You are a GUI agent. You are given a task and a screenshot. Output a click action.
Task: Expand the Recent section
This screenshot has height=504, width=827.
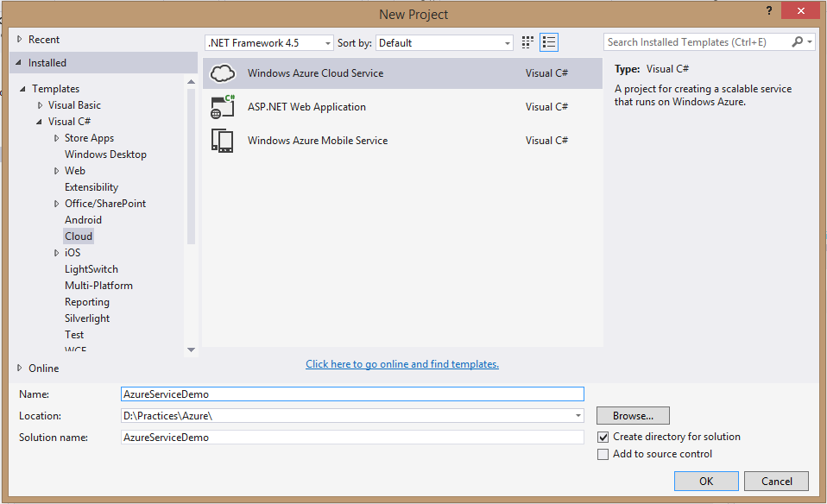coord(20,39)
